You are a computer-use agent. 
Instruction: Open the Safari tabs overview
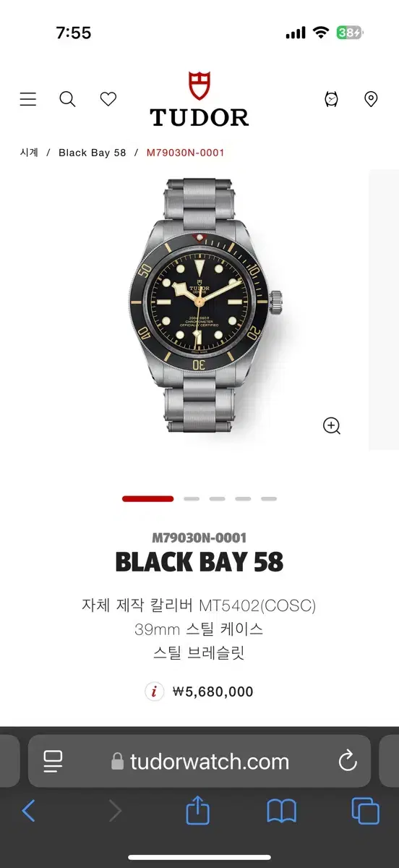(x=365, y=811)
